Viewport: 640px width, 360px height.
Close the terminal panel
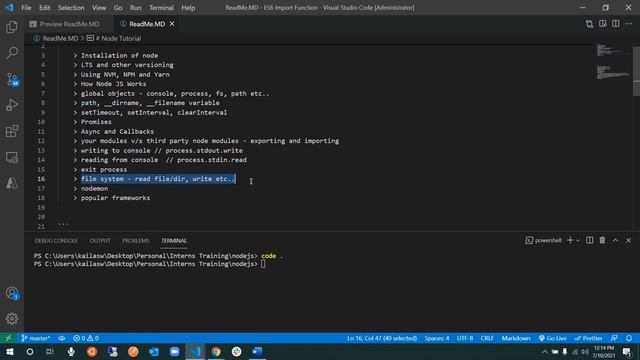click(629, 240)
